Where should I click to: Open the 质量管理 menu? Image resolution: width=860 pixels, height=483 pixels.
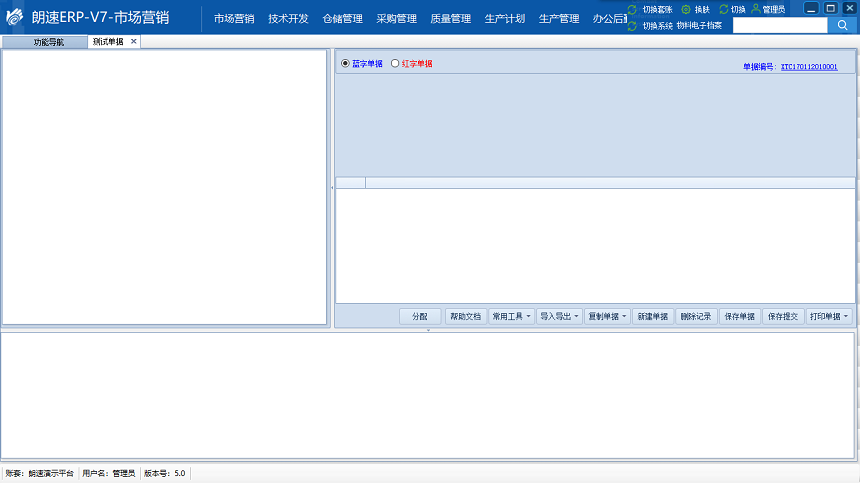tap(451, 19)
